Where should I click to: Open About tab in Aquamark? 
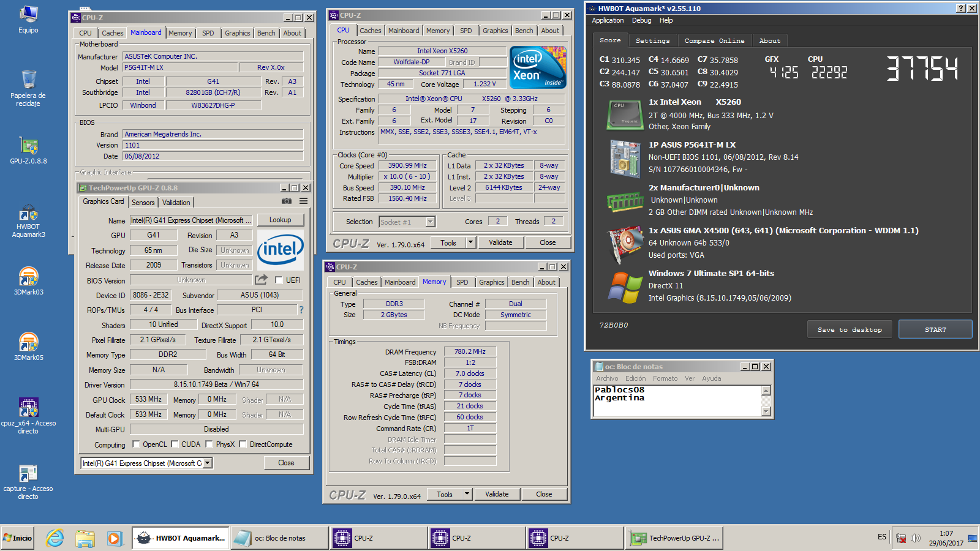(769, 40)
